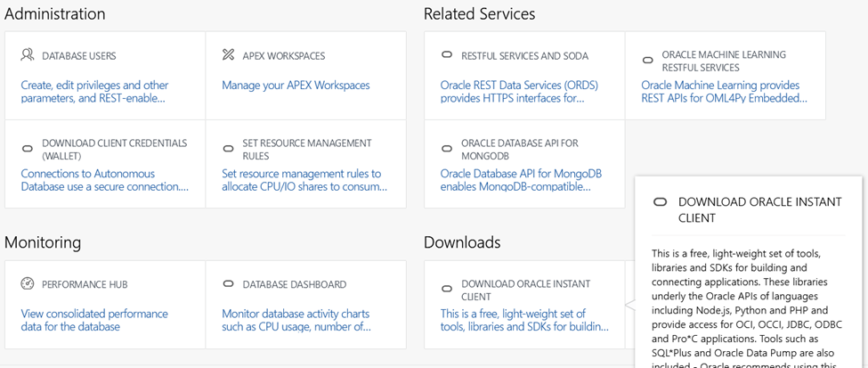This screenshot has height=368, width=868.
Task: Click the RESTful Services and SODA icon
Action: [446, 55]
